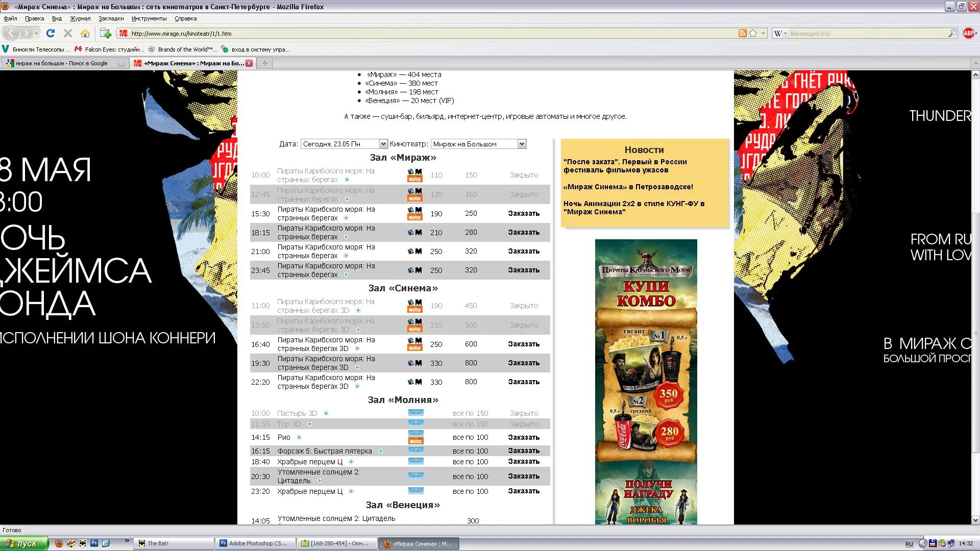Screen dimensions: 980x551
Task: Click film title Форсаж 5: Быстрая пятерка
Action: pos(325,451)
